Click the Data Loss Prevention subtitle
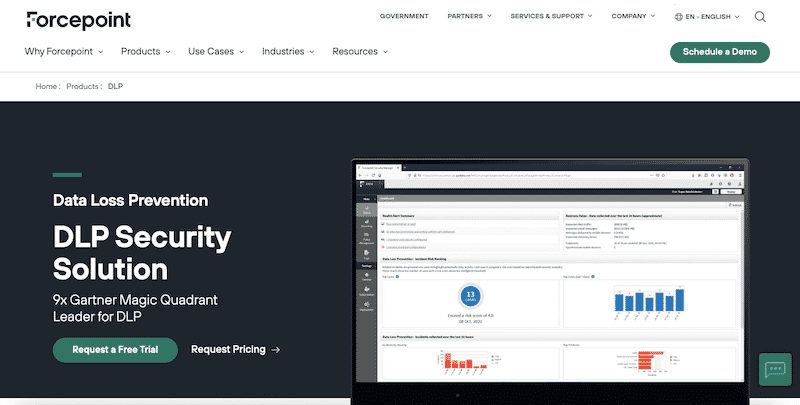The width and height of the screenshot is (800, 405). click(131, 200)
